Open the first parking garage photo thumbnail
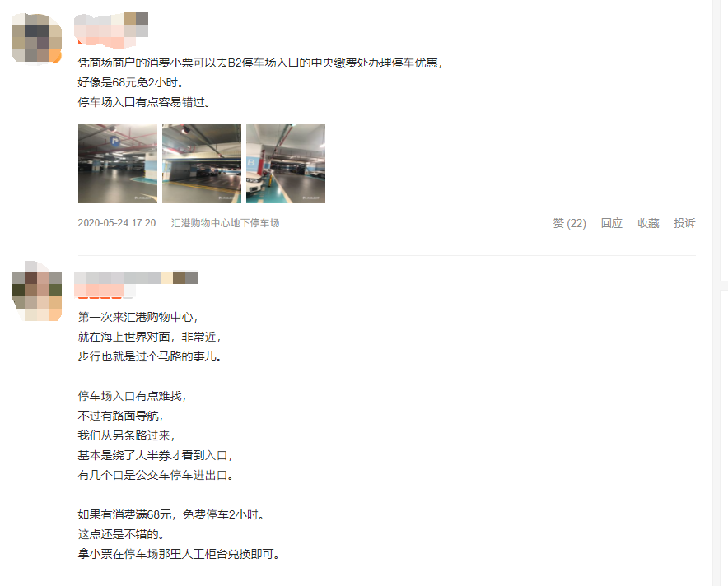The width and height of the screenshot is (728, 586). point(118,163)
